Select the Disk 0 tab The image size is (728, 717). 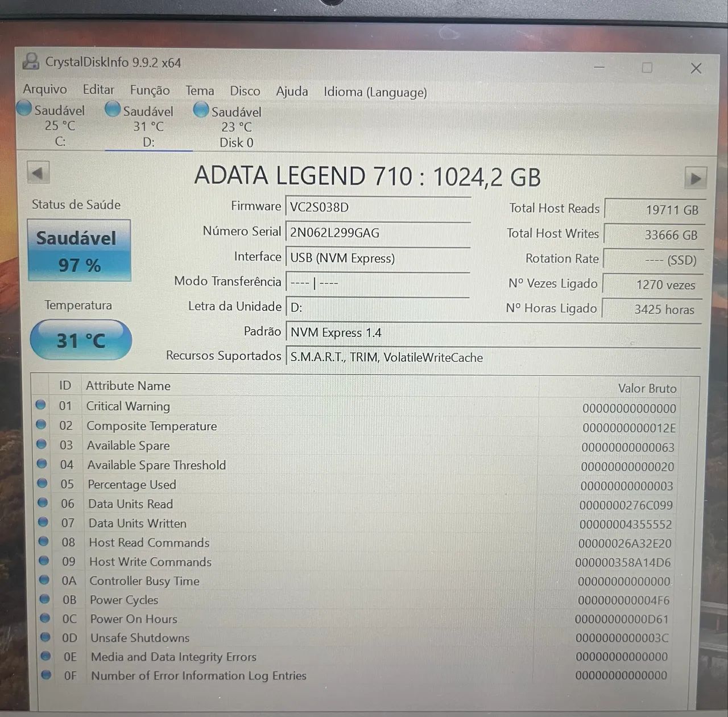[237, 127]
